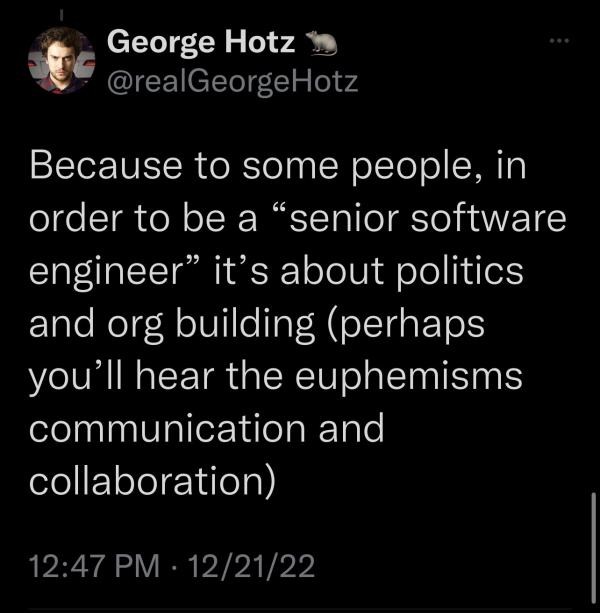Click the vertical scrollbar on the right edge
Screen dimensions: 600x613
(x=593, y=548)
